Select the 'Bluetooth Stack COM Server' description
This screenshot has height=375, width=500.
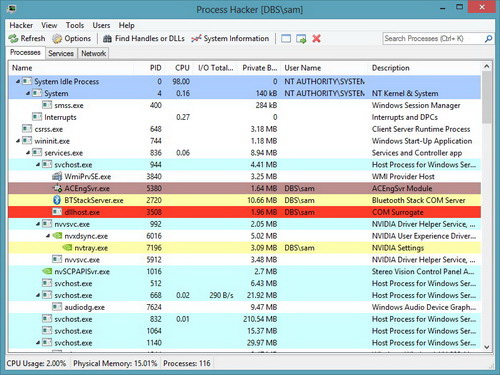click(418, 200)
